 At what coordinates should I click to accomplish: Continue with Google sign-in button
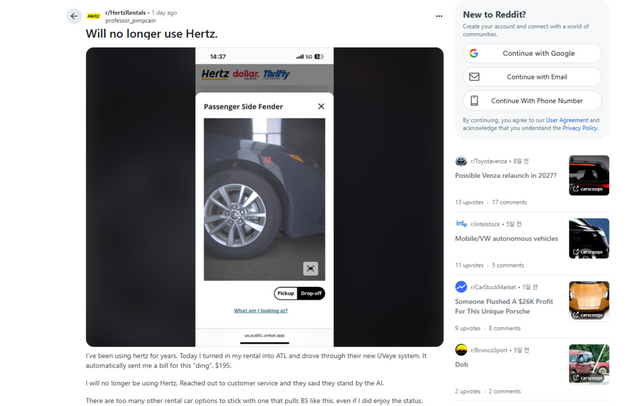click(532, 53)
